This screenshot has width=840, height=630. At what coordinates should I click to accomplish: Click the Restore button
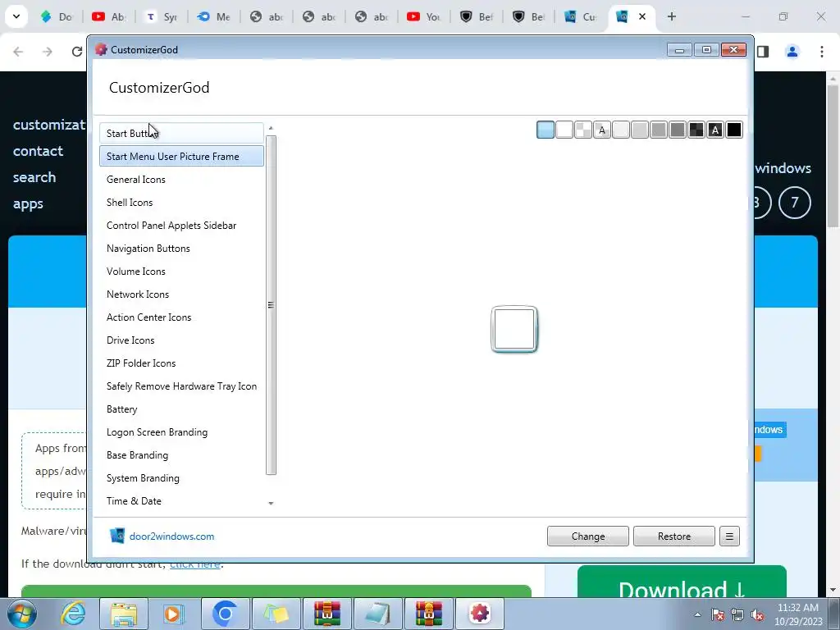pyautogui.click(x=674, y=536)
